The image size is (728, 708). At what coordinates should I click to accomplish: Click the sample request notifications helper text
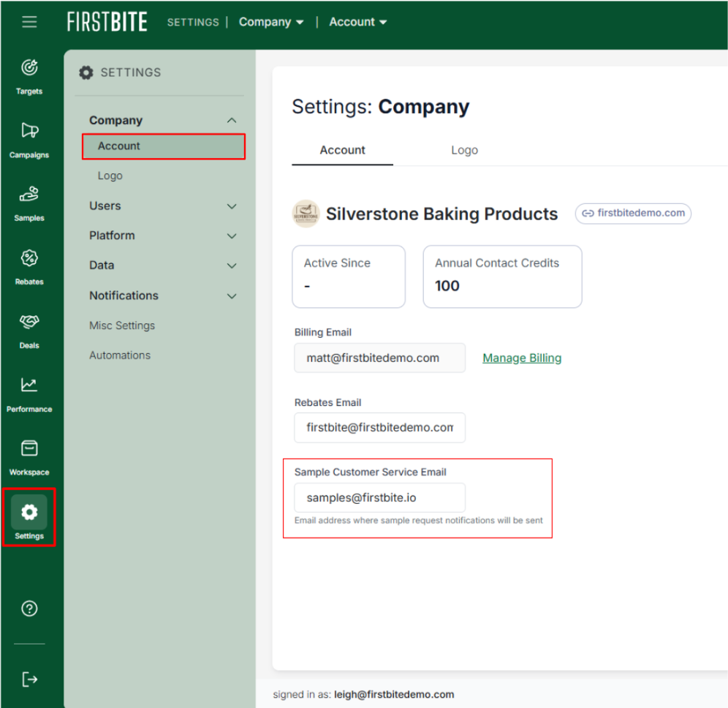[418, 520]
